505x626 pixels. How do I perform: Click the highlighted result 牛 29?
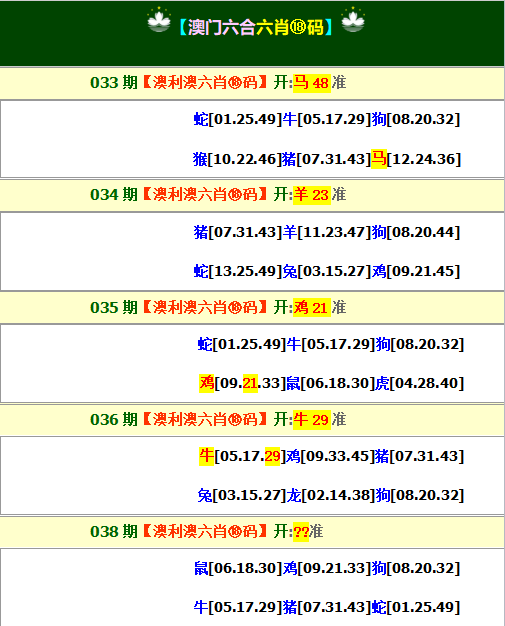312,420
